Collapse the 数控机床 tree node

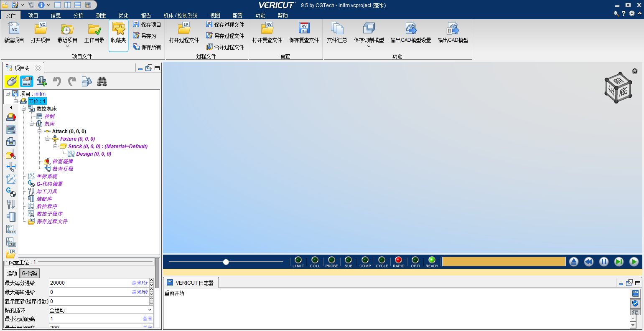point(24,109)
